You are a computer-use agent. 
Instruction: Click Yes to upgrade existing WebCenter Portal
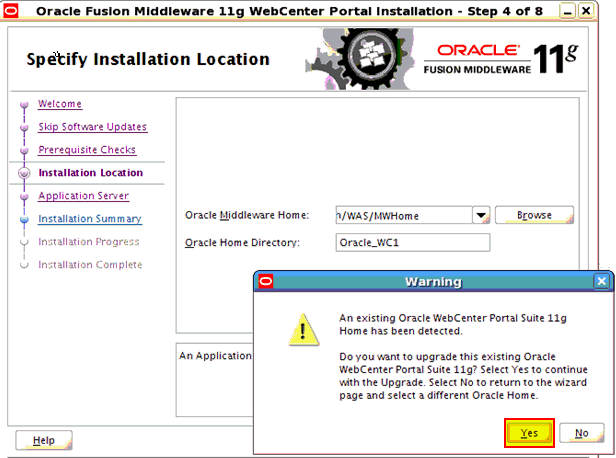529,433
